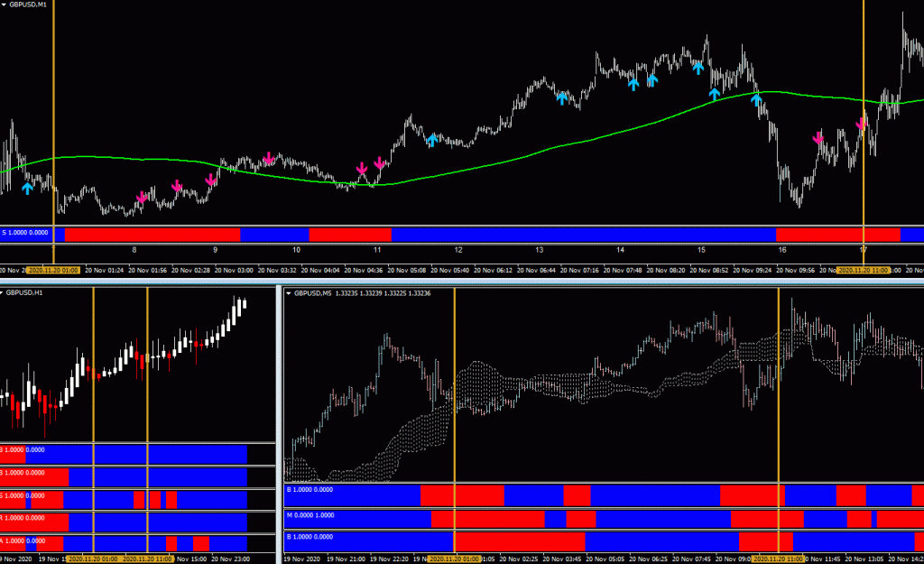Viewport: 924px width, 564px height.
Task: Click the R 1.0000 0.0000 label in H1 chart
Action: (x=23, y=518)
